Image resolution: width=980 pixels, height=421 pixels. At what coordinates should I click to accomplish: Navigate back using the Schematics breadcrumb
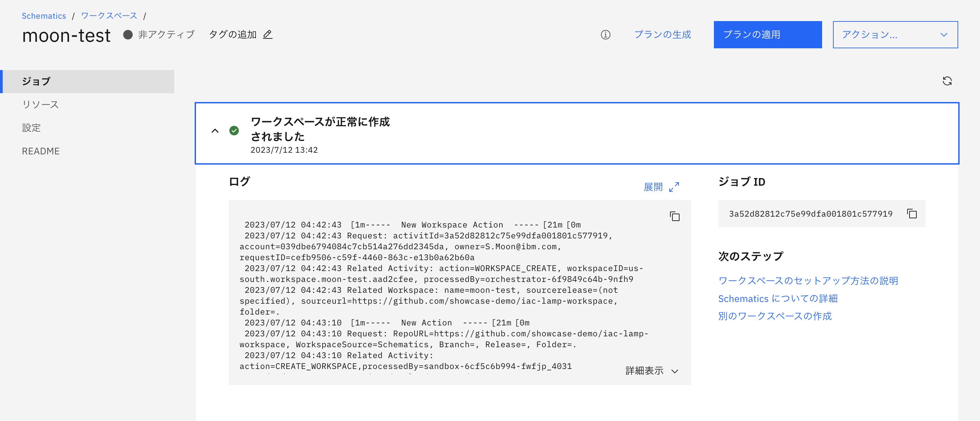pos(44,16)
